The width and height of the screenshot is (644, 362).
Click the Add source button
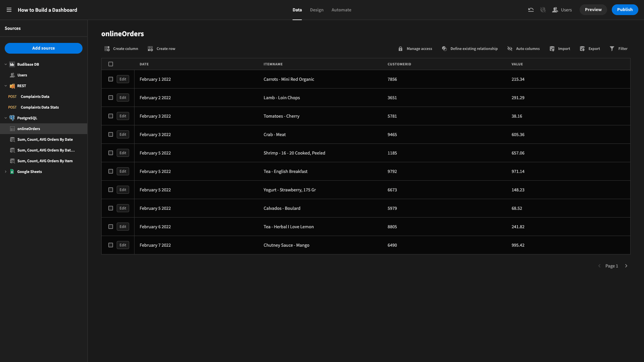pyautogui.click(x=43, y=48)
